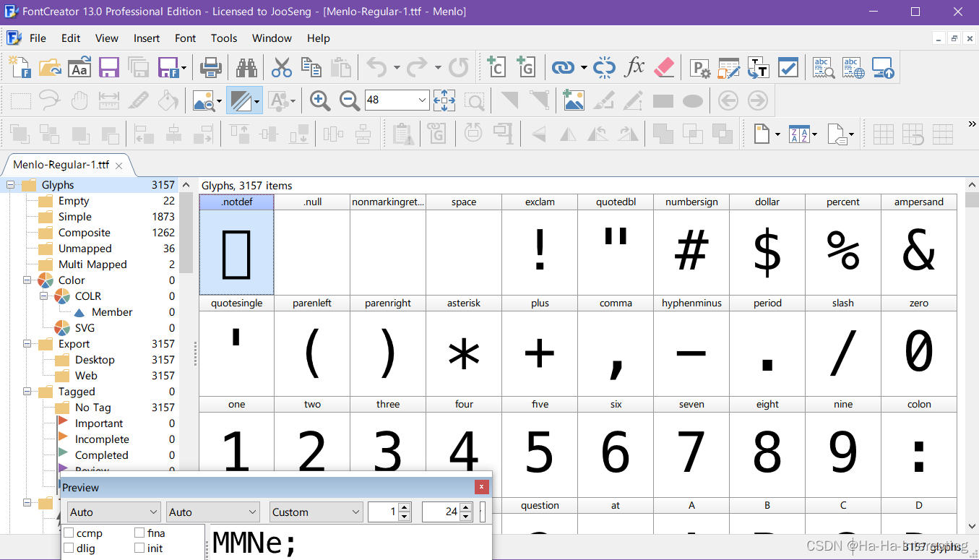979x560 pixels.
Task: Click the Complete Composites link icon
Action: (562, 67)
